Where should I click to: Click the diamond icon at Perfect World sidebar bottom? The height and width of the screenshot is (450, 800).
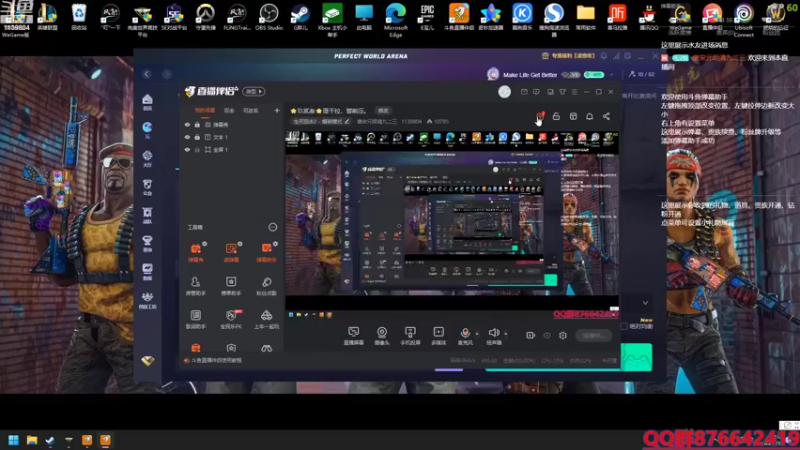click(148, 361)
